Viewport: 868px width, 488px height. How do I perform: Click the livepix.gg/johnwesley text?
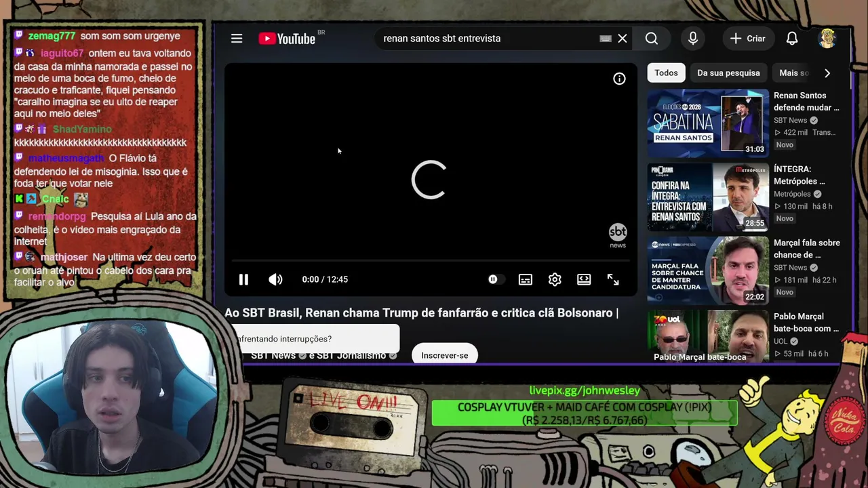coord(585,390)
